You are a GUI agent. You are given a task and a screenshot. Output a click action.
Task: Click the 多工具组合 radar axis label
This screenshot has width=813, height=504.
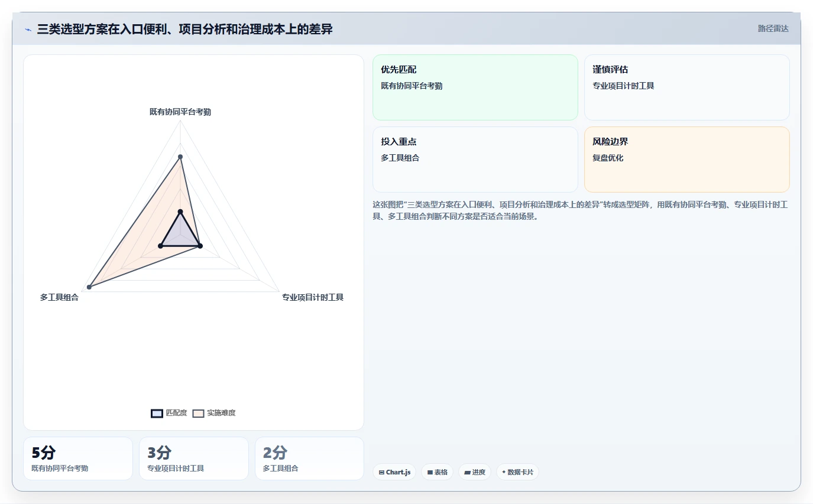(x=59, y=297)
